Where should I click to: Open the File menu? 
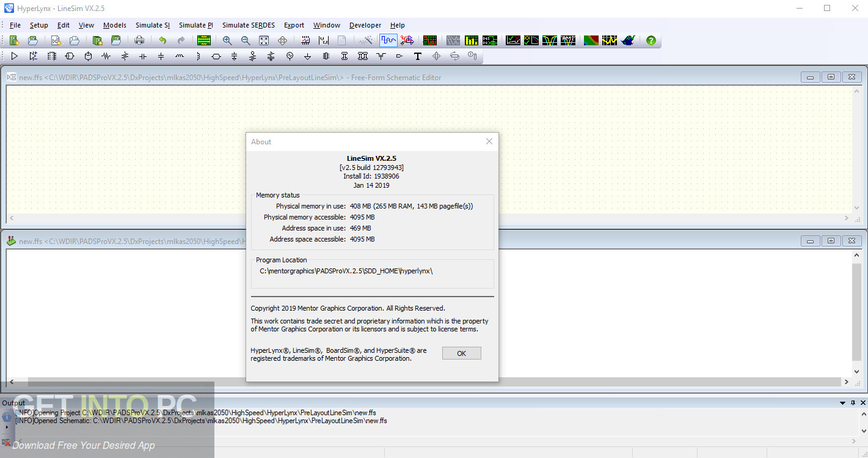click(15, 25)
